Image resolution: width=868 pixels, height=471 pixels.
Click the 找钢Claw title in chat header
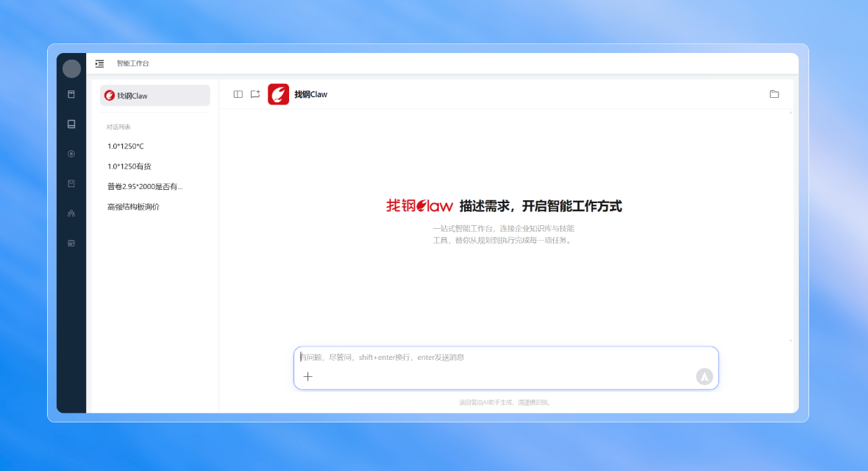point(310,95)
